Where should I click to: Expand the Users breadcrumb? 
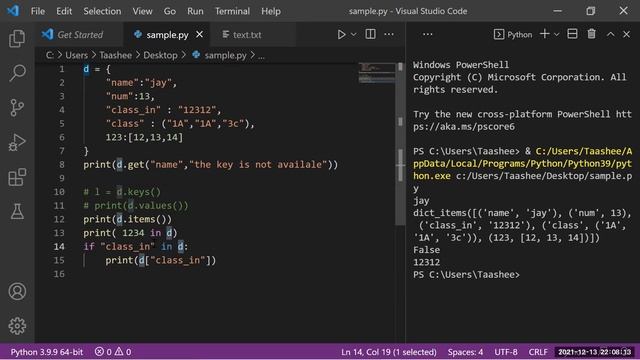76,55
